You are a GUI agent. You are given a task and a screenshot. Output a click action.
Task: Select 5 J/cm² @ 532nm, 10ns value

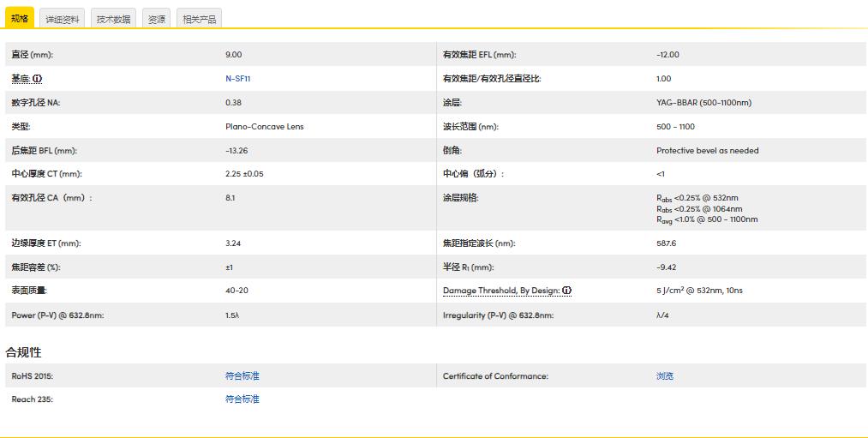pyautogui.click(x=699, y=291)
